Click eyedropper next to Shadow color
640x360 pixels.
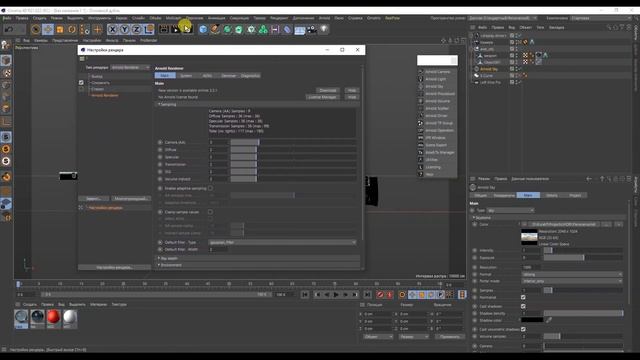coord(549,320)
